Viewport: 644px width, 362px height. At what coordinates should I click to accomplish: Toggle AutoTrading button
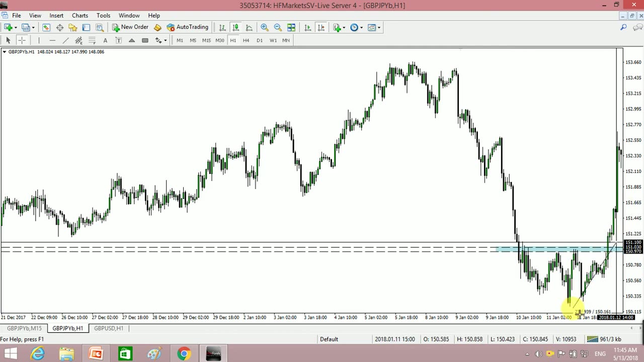187,27
